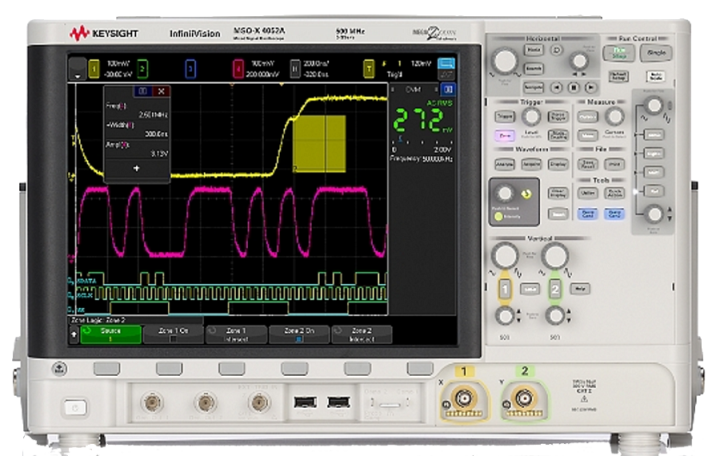Push the Run/Stop key
720x456 pixels.
619,53
